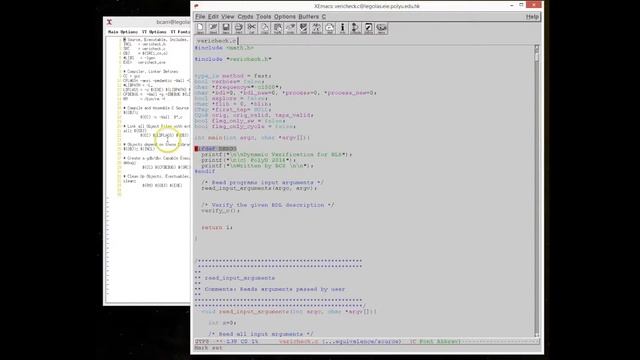This screenshot has width=640, height=360.
Task: Click the varicheck.c buffer tab
Action: pos(216,41)
